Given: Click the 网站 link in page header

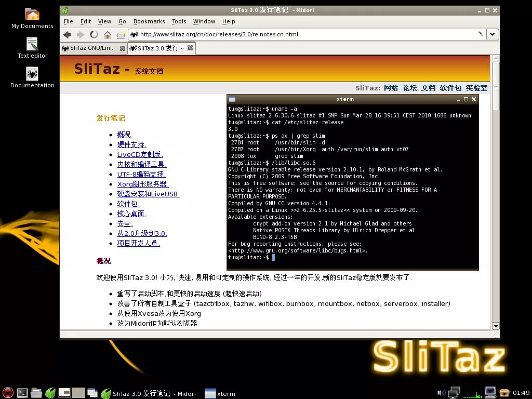Looking at the screenshot, I should 391,88.
